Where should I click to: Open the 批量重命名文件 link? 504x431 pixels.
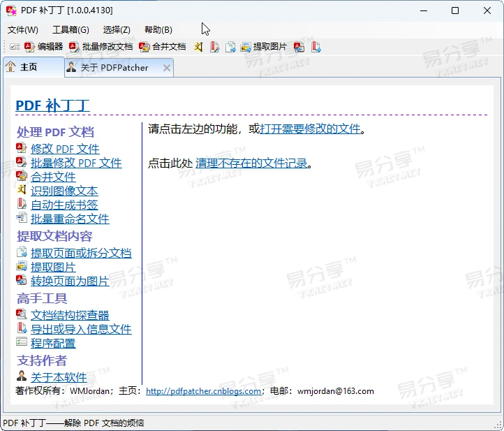(x=70, y=219)
